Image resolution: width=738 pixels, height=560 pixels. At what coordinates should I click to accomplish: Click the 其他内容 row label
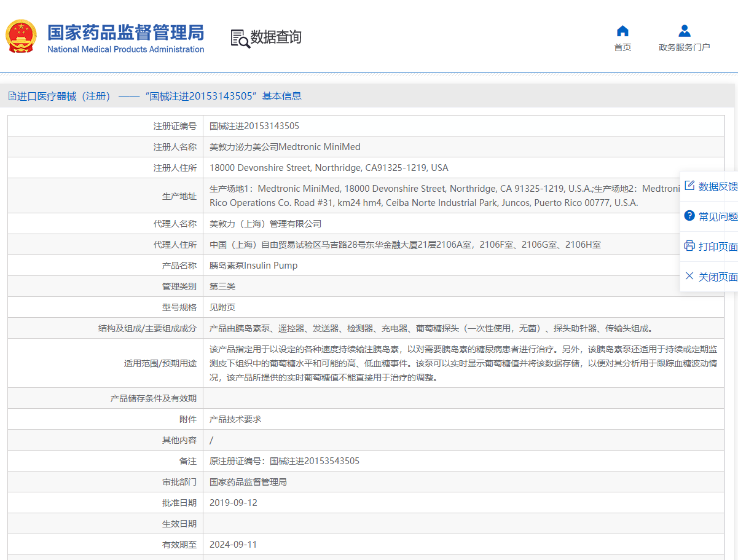[x=179, y=440]
